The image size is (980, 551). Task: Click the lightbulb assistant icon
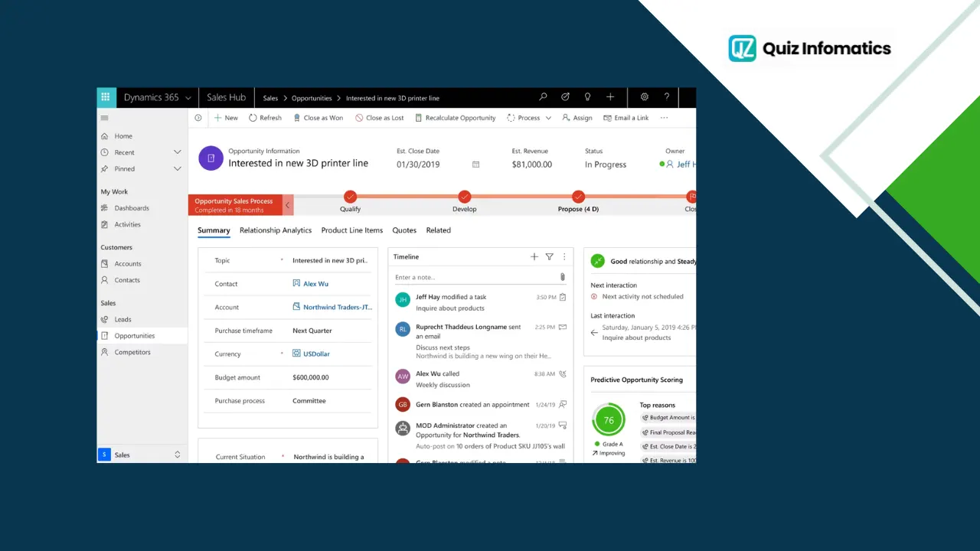pyautogui.click(x=587, y=97)
